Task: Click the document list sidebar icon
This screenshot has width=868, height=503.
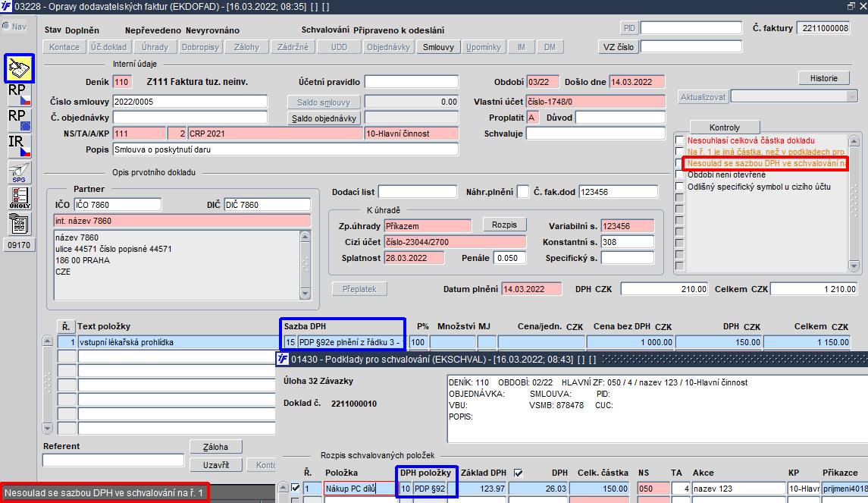Action: click(x=20, y=224)
